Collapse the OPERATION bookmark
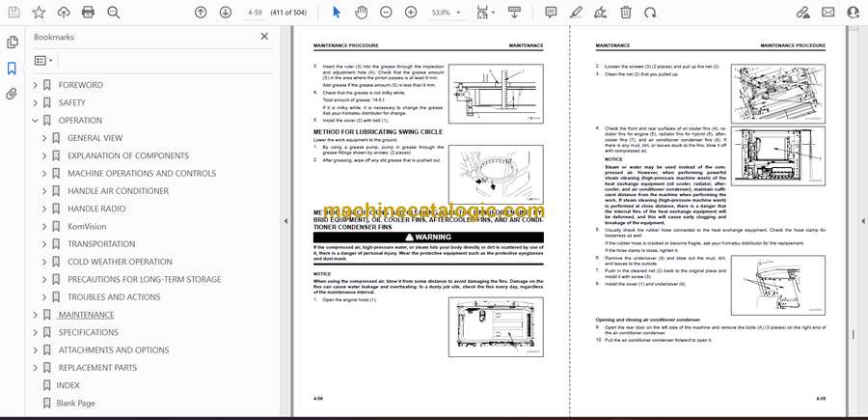The image size is (868, 420). [x=36, y=121]
